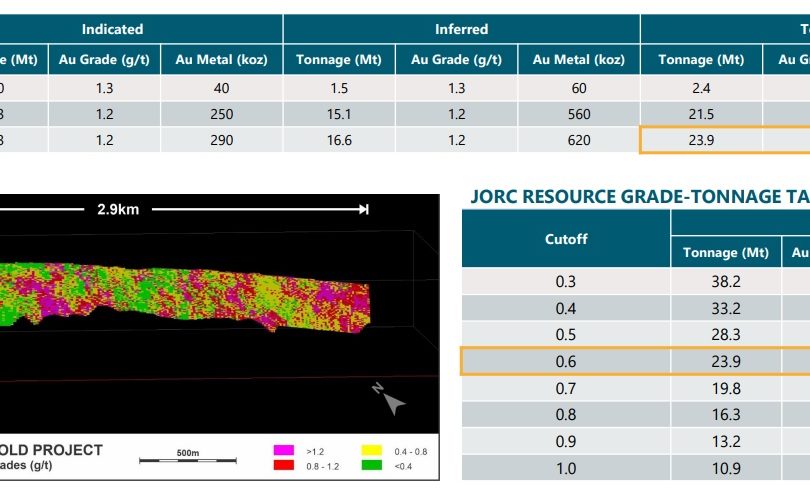Click Au Metal (koz) header under Indicated
Viewport: 810px width, 489px height.
pos(222,59)
